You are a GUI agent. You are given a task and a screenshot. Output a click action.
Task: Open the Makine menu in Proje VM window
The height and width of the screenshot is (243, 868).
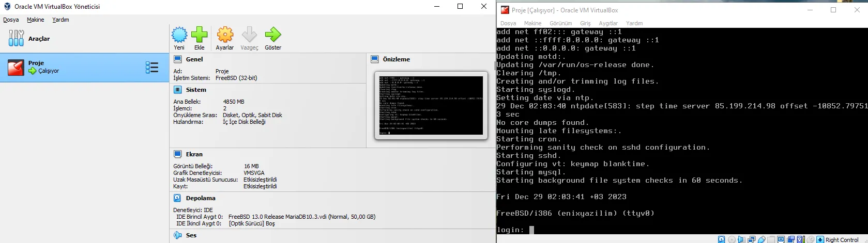[x=532, y=23]
